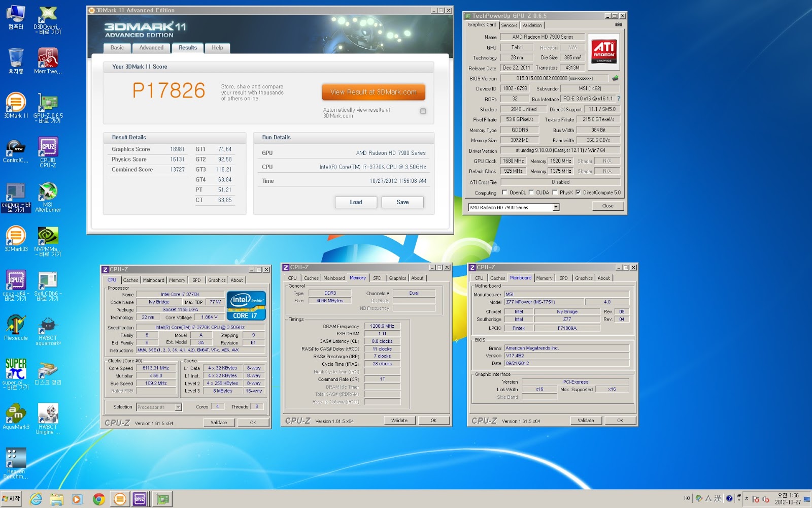Switch to the Basic tab in 3DMark 11
This screenshot has width=812, height=508.
pyautogui.click(x=117, y=48)
